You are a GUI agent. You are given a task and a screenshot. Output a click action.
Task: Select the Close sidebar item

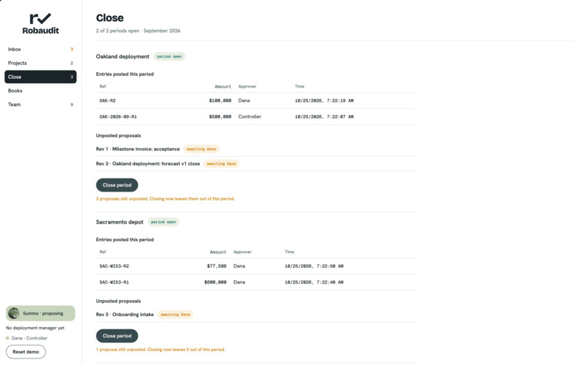[41, 76]
